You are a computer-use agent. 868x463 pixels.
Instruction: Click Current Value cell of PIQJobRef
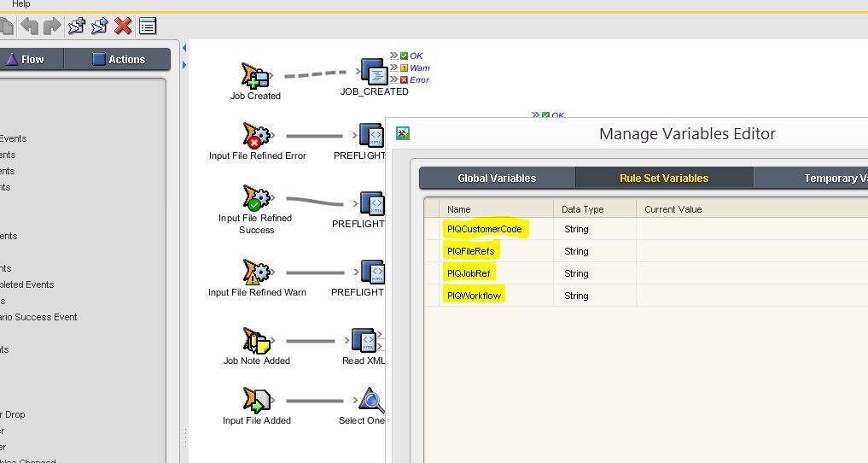(752, 273)
